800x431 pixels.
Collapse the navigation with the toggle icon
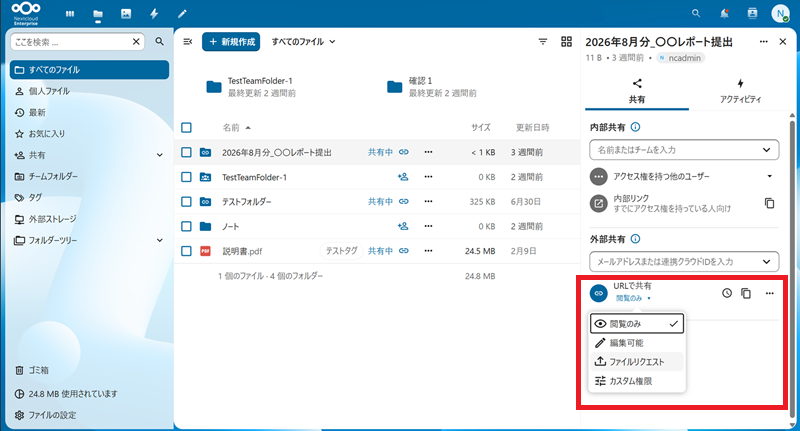click(188, 42)
